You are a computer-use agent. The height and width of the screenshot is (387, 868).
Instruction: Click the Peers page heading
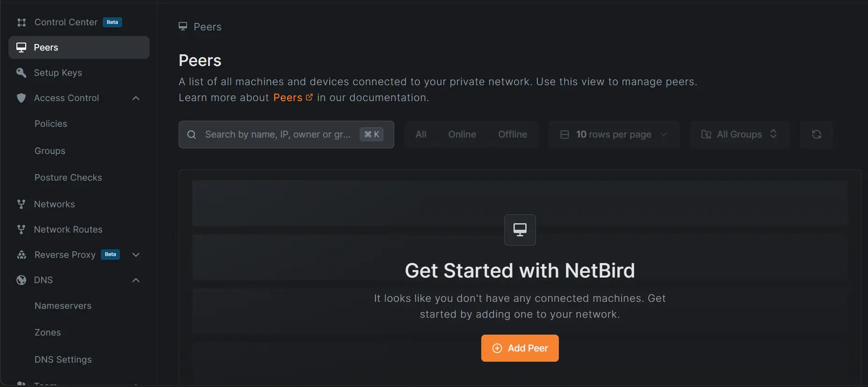[200, 60]
